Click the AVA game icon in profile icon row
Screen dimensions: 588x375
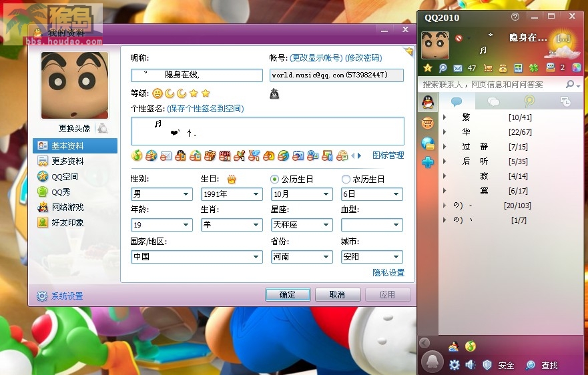pos(225,155)
